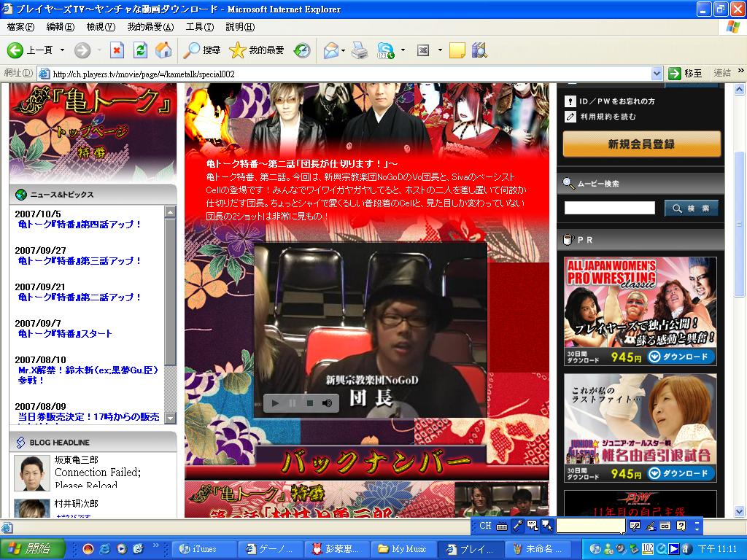This screenshot has width=747, height=560.
Task: Open the 檢視(V) menu
Action: pyautogui.click(x=101, y=27)
